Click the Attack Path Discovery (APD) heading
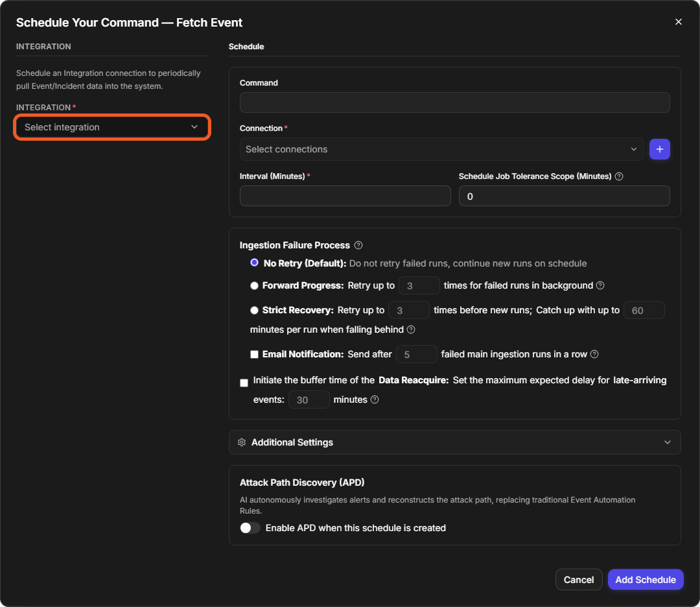The height and width of the screenshot is (607, 700). click(302, 482)
